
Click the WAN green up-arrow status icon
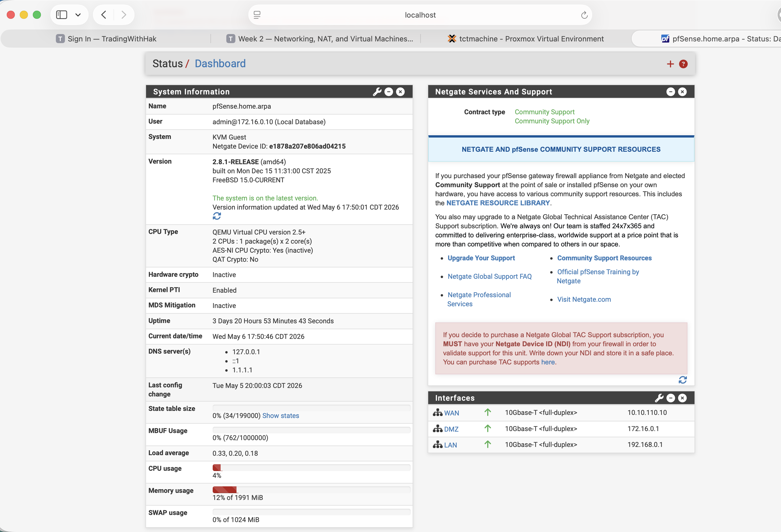[487, 412]
